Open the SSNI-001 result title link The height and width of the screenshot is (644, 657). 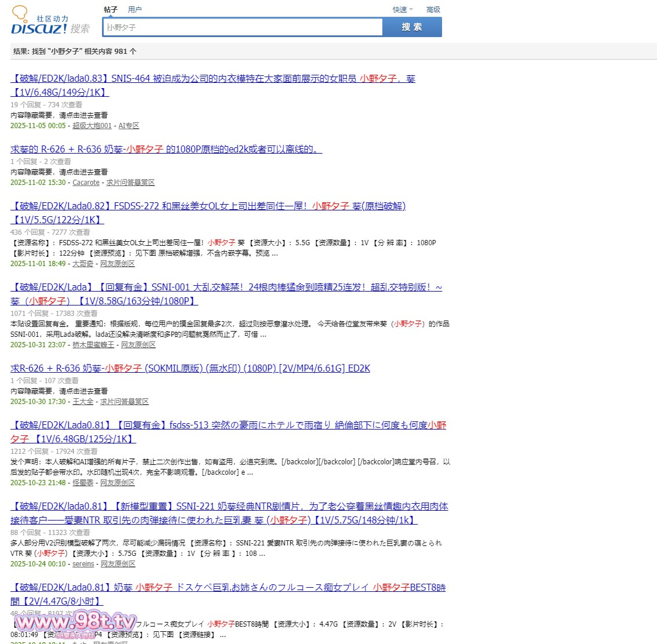[226, 288]
